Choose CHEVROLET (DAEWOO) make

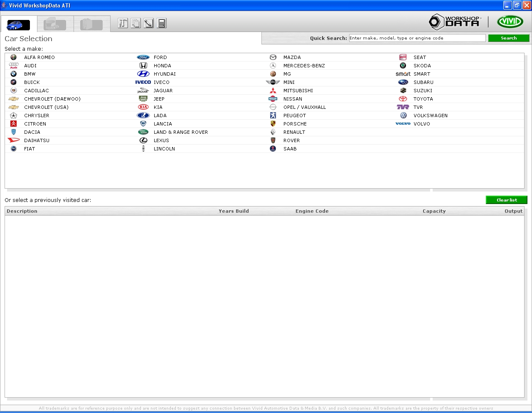52,99
